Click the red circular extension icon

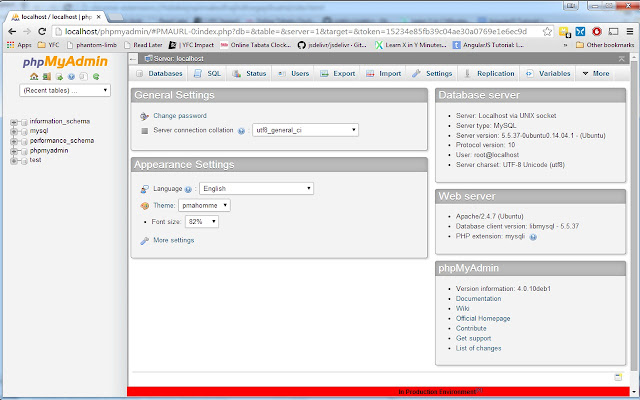597,31
